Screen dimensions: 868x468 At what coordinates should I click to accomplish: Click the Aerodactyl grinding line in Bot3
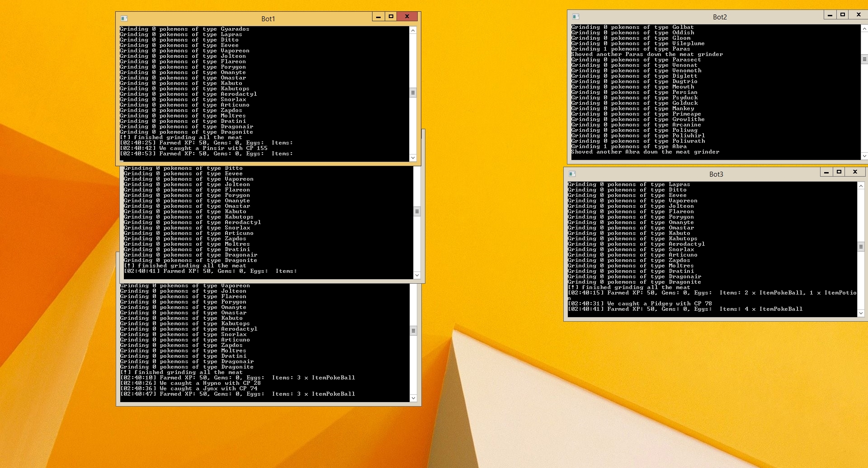[636, 244]
